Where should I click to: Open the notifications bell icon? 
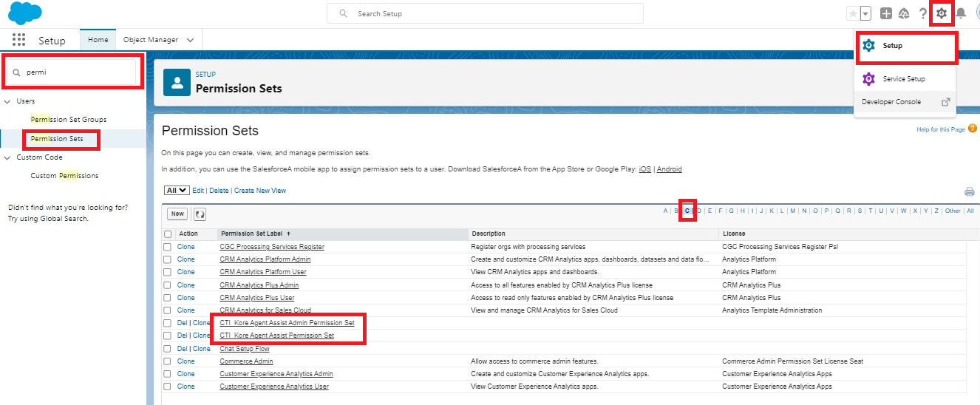point(961,13)
